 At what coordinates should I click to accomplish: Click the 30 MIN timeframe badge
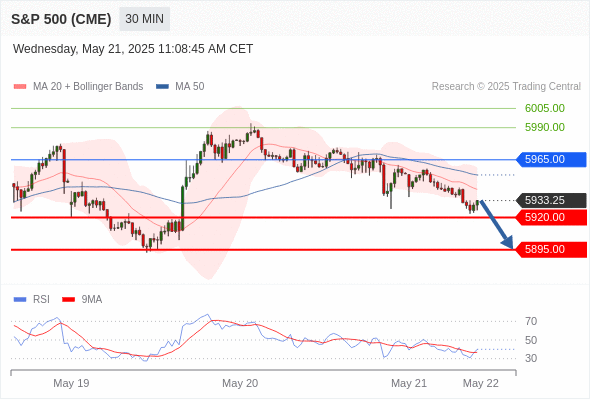(x=144, y=19)
